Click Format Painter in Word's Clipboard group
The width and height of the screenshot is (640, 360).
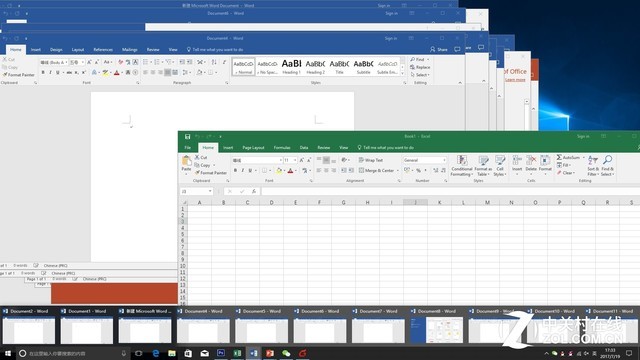[x=19, y=75]
